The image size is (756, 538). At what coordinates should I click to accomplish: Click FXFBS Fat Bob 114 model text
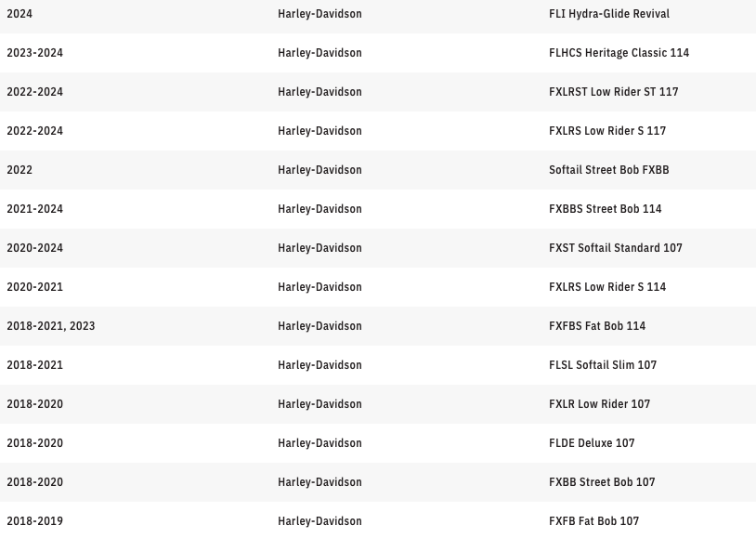click(596, 326)
